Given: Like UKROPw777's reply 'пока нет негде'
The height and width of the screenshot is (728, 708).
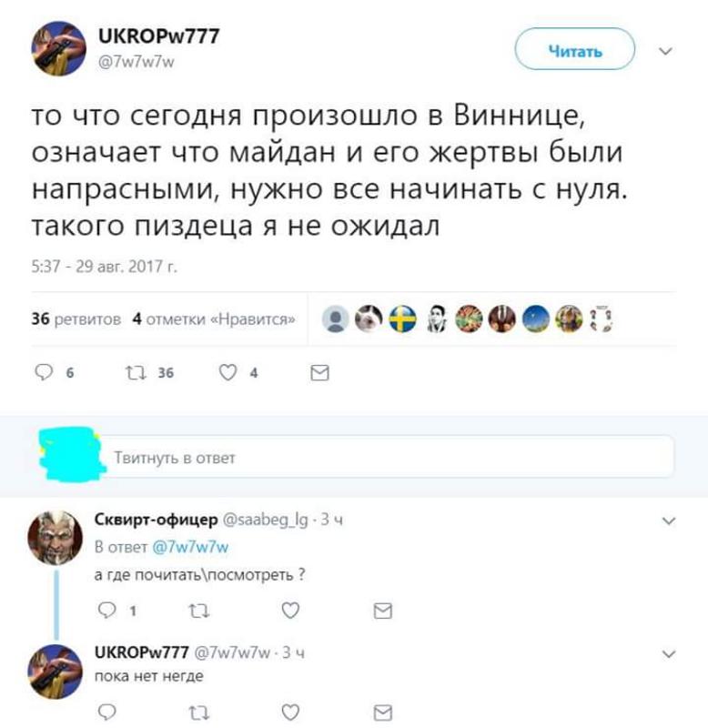Looking at the screenshot, I should tap(290, 712).
